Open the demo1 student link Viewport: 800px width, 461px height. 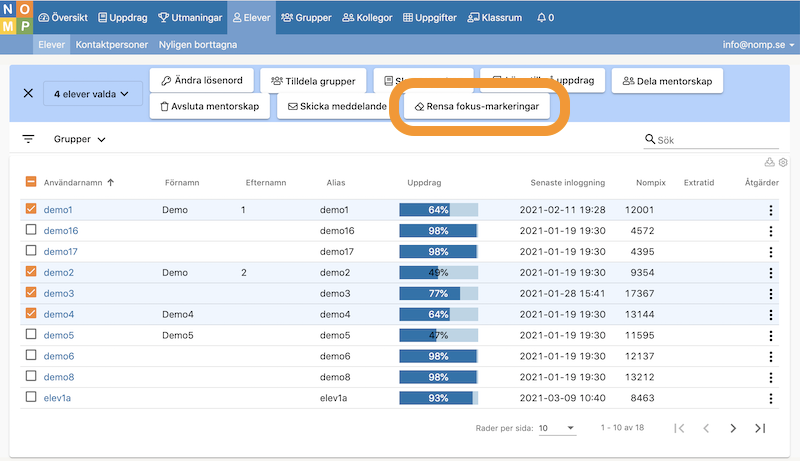click(58, 210)
